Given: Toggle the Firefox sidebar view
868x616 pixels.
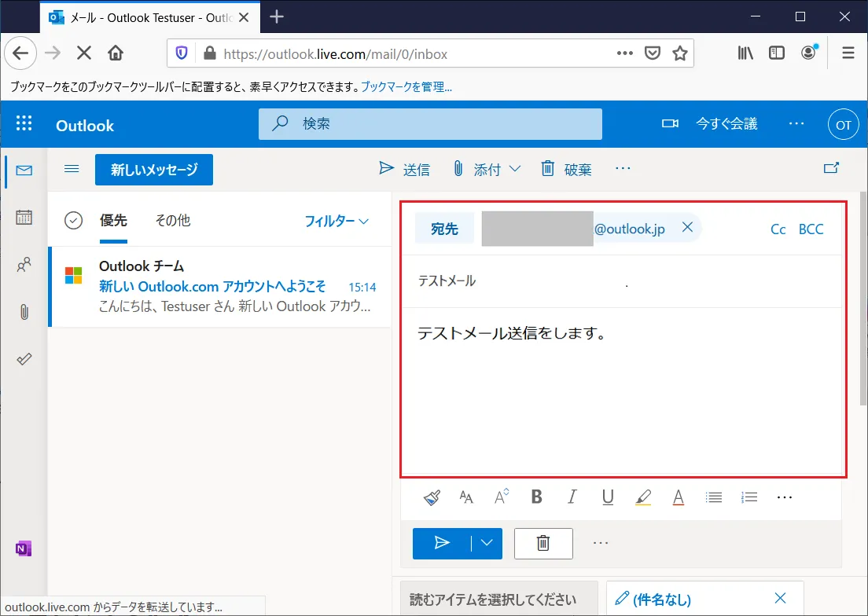Looking at the screenshot, I should [777, 53].
